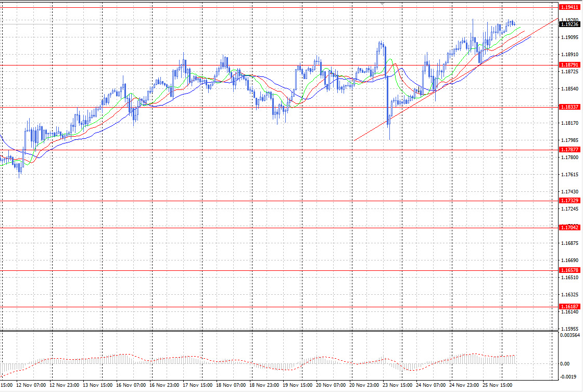Screen dimensions: 583x392
Task: Click the 1.17800 price scale value
Action: (x=569, y=158)
